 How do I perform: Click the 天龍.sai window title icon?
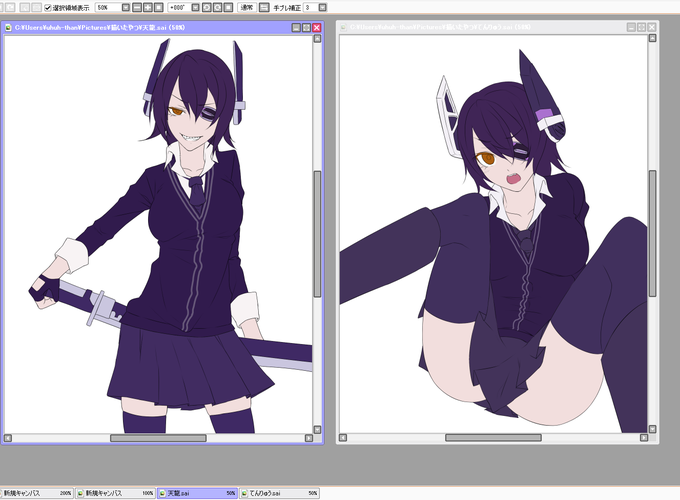8,28
